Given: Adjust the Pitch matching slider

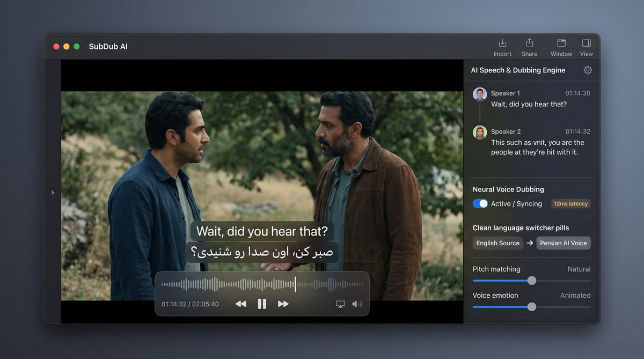Looking at the screenshot, I should click(531, 281).
